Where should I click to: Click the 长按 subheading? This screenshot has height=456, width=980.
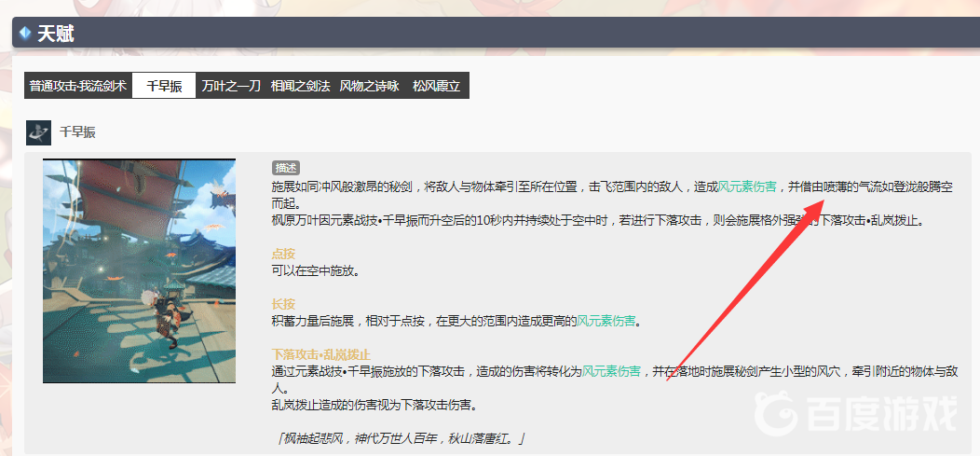pos(283,304)
